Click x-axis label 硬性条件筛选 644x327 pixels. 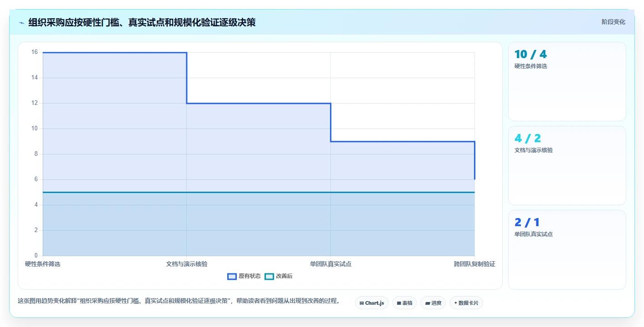pyautogui.click(x=43, y=264)
